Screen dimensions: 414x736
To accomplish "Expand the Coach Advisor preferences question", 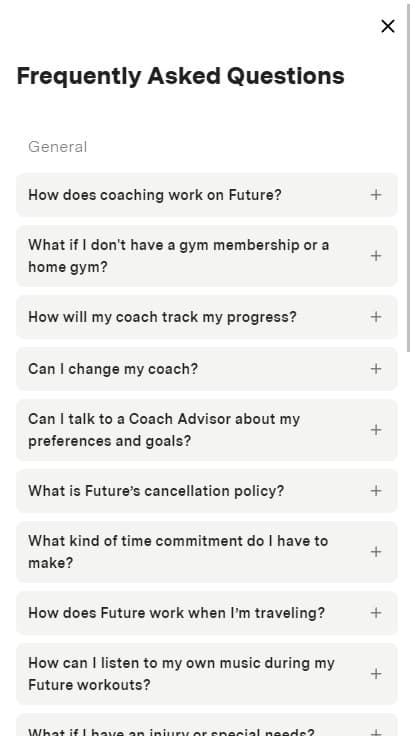I will coord(207,430).
